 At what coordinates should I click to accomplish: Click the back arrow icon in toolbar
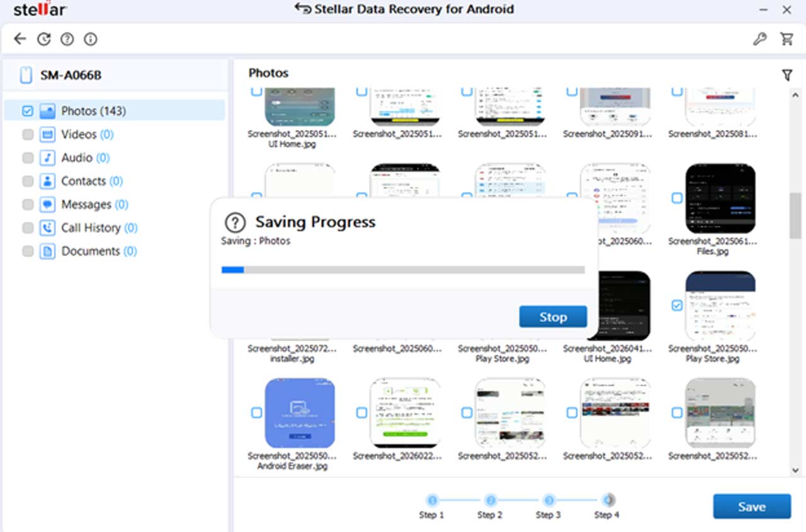[20, 39]
